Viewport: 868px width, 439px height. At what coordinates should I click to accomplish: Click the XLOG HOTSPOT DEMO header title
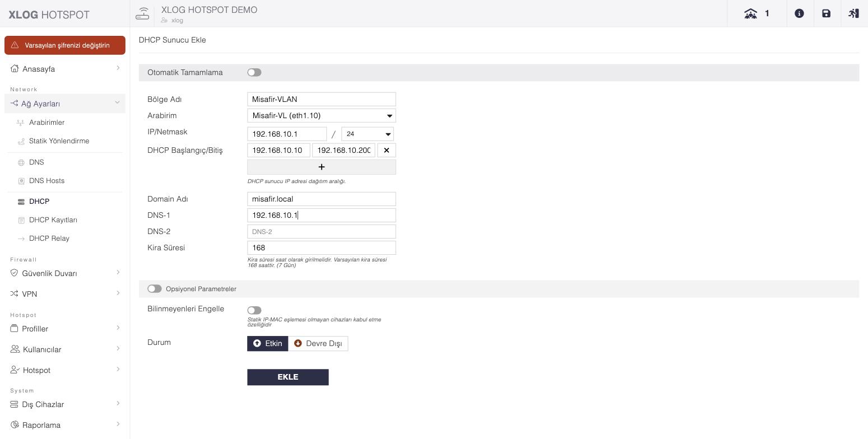click(209, 10)
